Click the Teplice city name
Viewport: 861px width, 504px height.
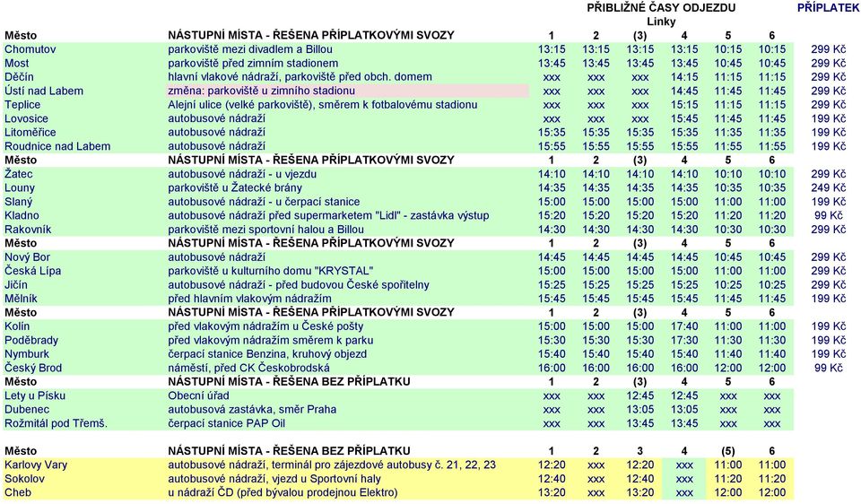[x=22, y=105]
